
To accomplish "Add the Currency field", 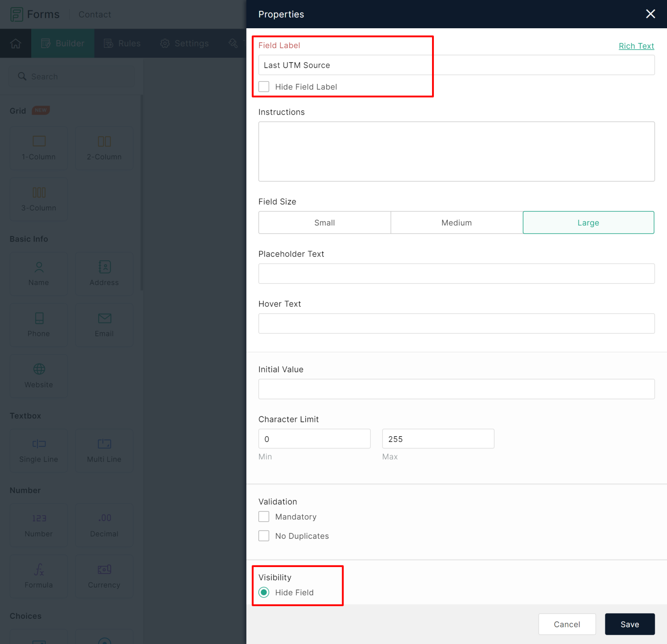I will pyautogui.click(x=104, y=576).
